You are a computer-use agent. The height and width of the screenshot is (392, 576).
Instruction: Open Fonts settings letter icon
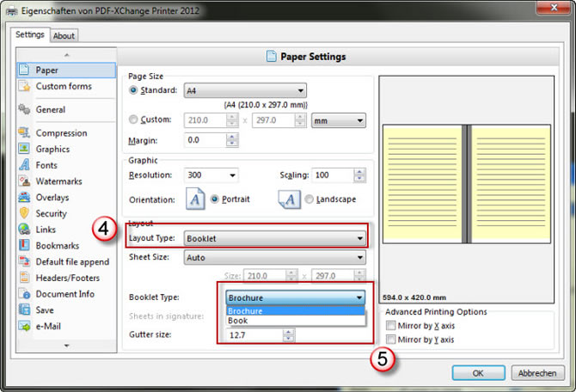point(24,165)
